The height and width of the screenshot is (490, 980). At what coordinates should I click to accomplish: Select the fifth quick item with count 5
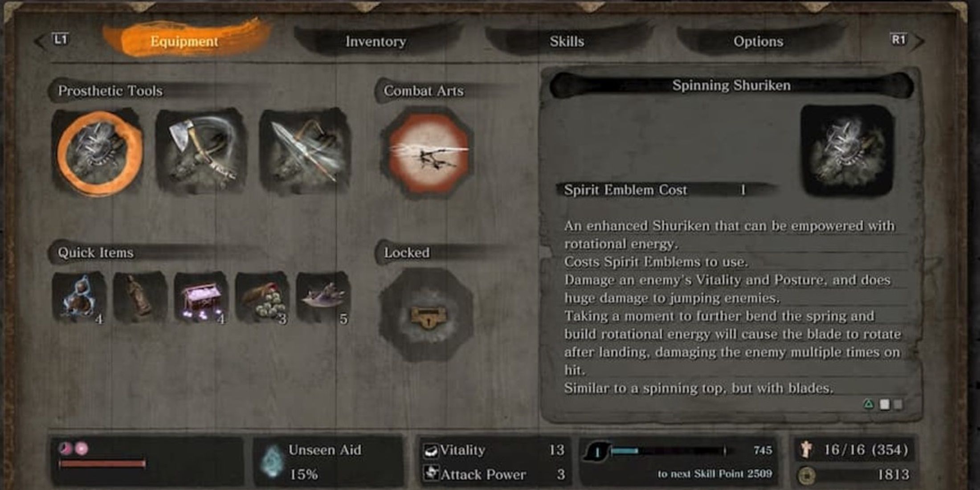point(323,297)
